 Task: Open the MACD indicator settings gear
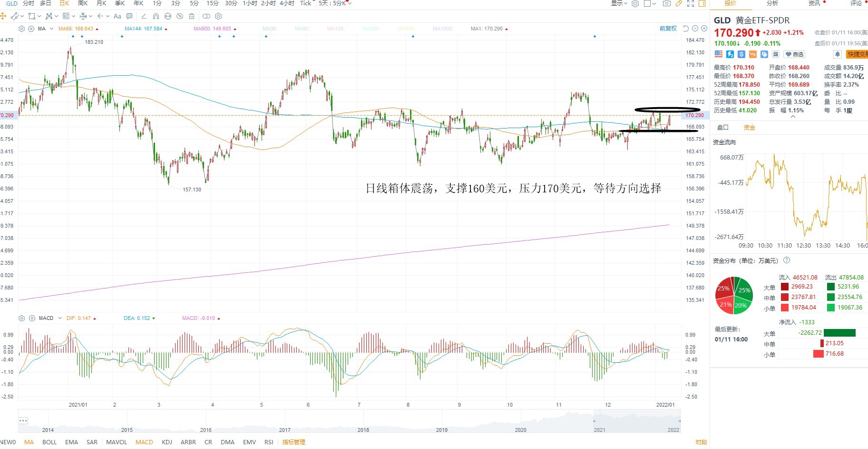[x=21, y=318]
